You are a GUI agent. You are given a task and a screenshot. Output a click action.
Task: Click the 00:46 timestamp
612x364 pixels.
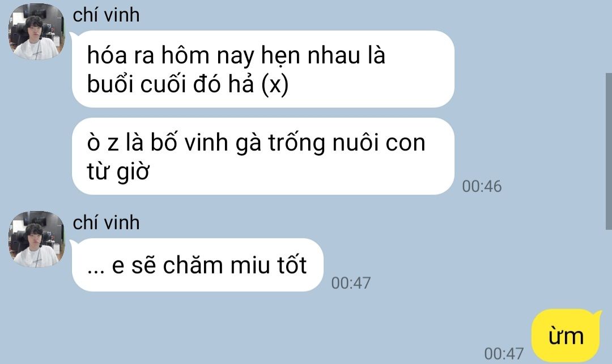[482, 186]
